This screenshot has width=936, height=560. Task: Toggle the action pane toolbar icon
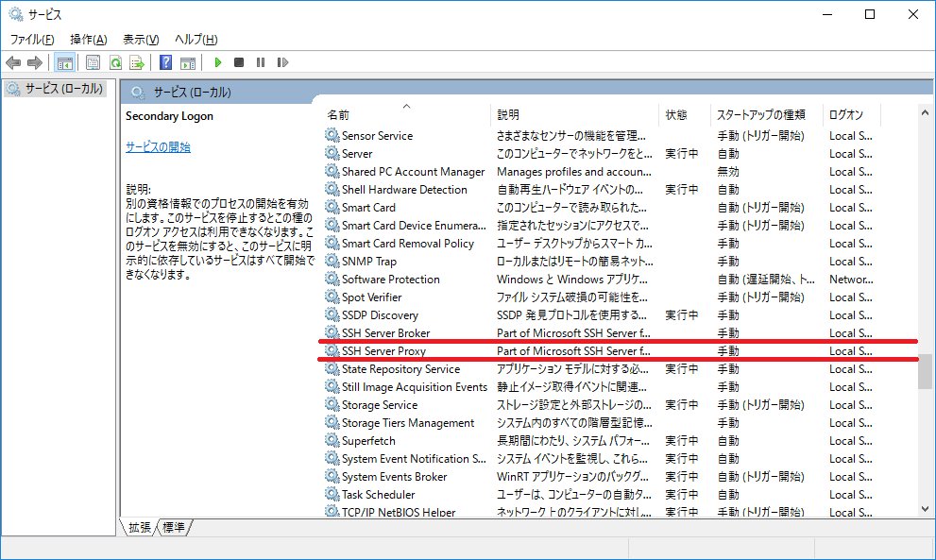(x=188, y=62)
